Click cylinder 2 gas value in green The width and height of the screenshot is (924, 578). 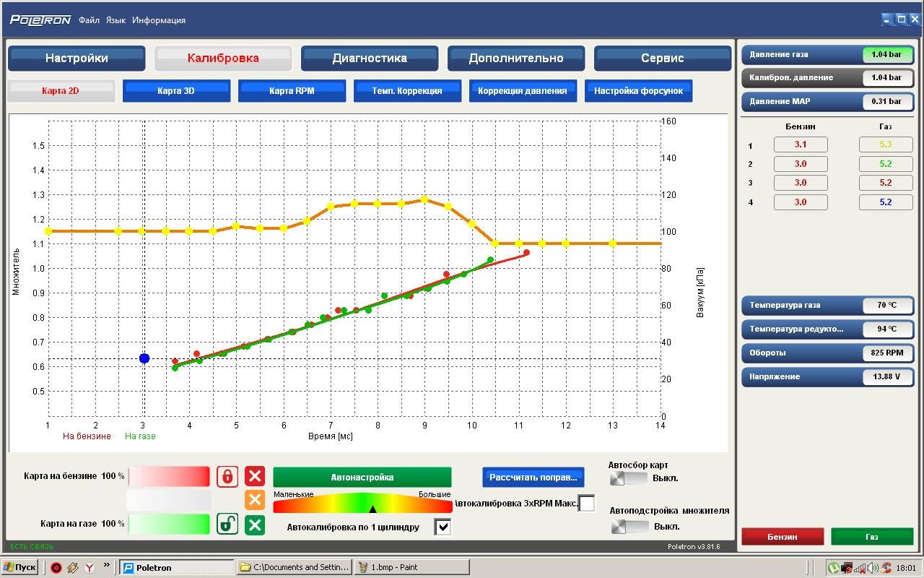click(x=886, y=164)
